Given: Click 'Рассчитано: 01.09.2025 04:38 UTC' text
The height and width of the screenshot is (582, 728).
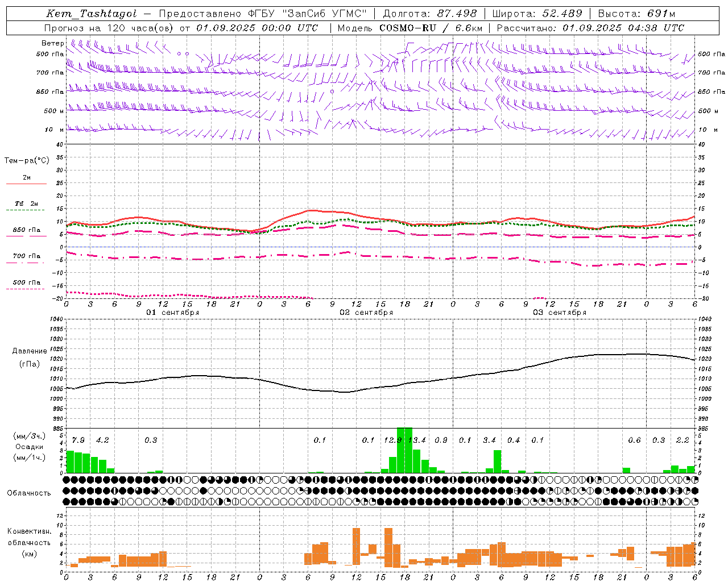Looking at the screenshot, I should tap(590, 28).
